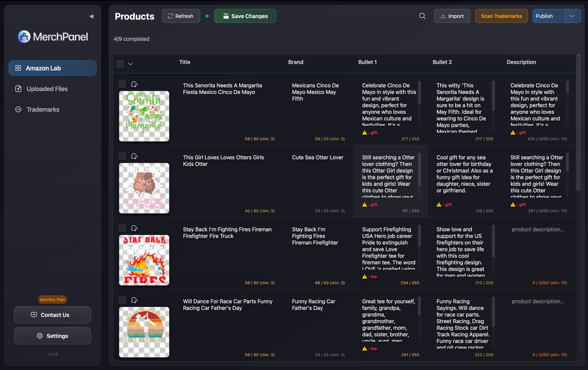Image resolution: width=588 pixels, height=370 pixels.
Task: Click the Save Changes button
Action: [245, 16]
